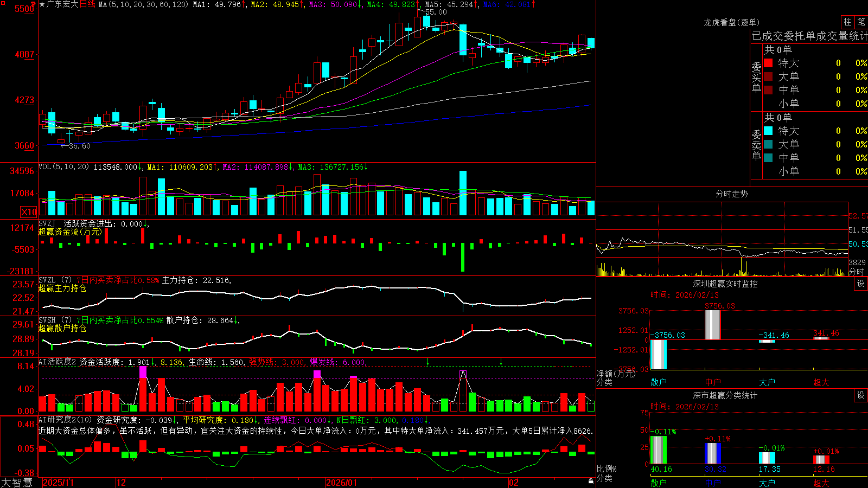Click the 12 month marker on timeline

[x=122, y=483]
